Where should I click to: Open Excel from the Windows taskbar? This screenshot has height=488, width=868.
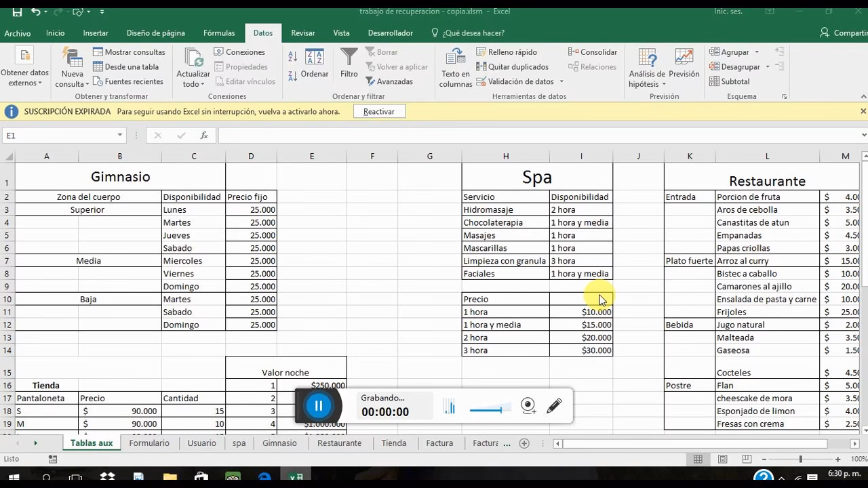tap(296, 478)
